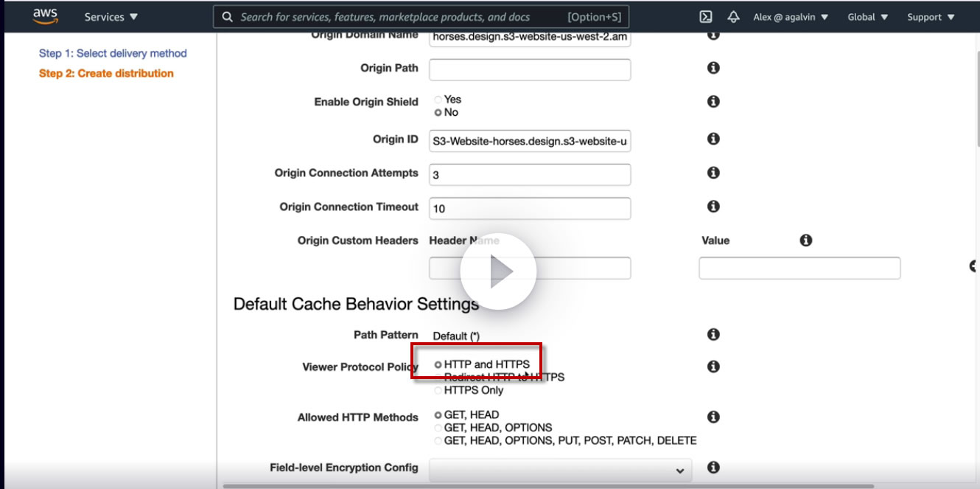Open the notifications bell icon
This screenshot has height=489, width=980.
(733, 17)
